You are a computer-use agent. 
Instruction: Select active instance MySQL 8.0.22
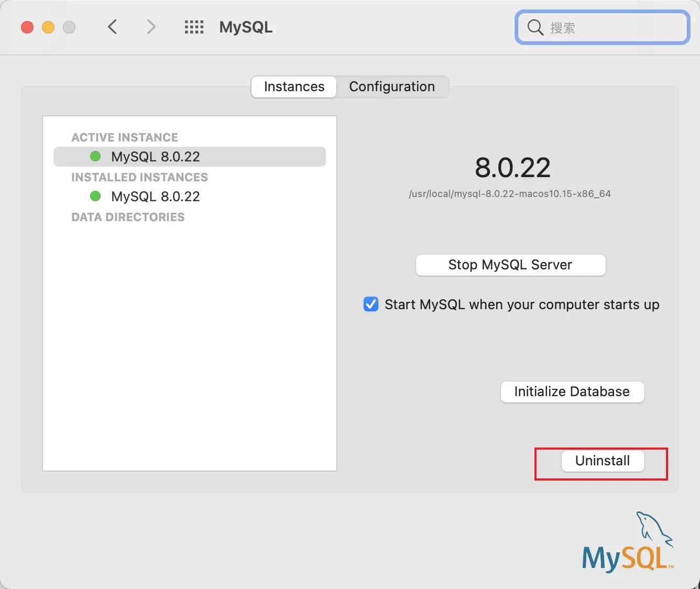coord(190,157)
